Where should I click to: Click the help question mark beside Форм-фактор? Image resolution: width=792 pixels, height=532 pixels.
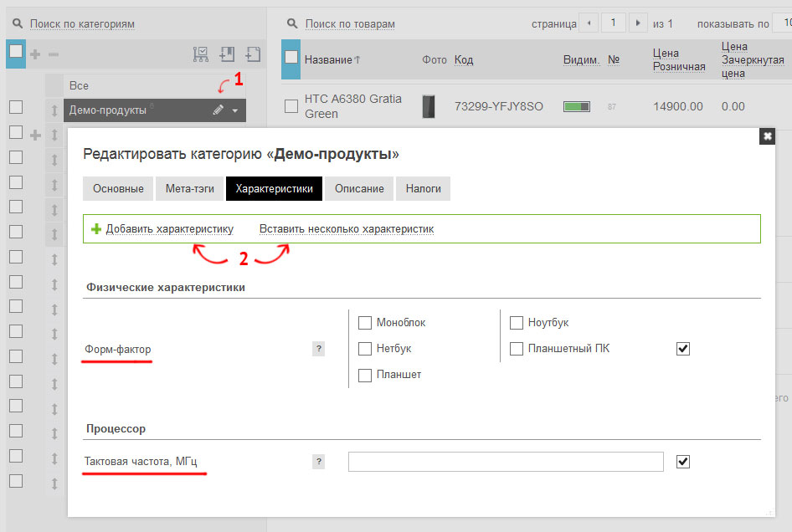[319, 348]
